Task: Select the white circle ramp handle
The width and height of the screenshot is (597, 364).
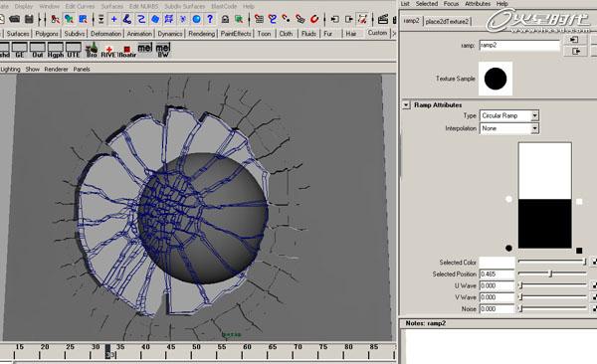Action: coord(508,199)
